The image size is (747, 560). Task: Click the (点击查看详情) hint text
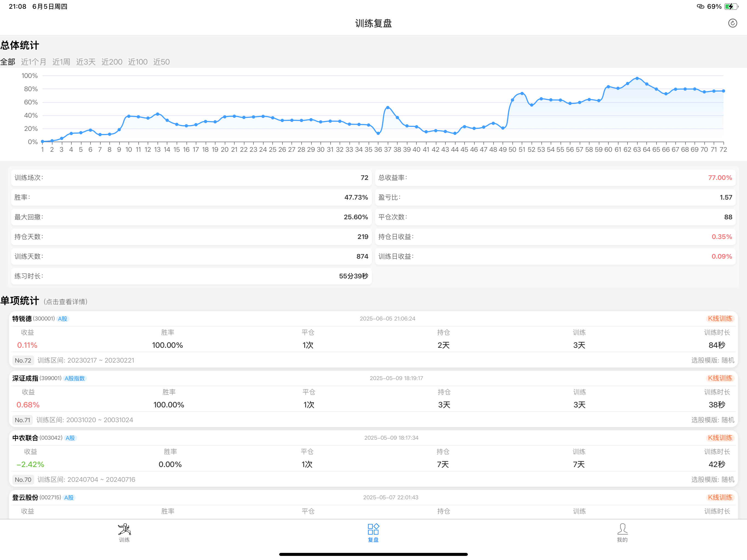[66, 302]
